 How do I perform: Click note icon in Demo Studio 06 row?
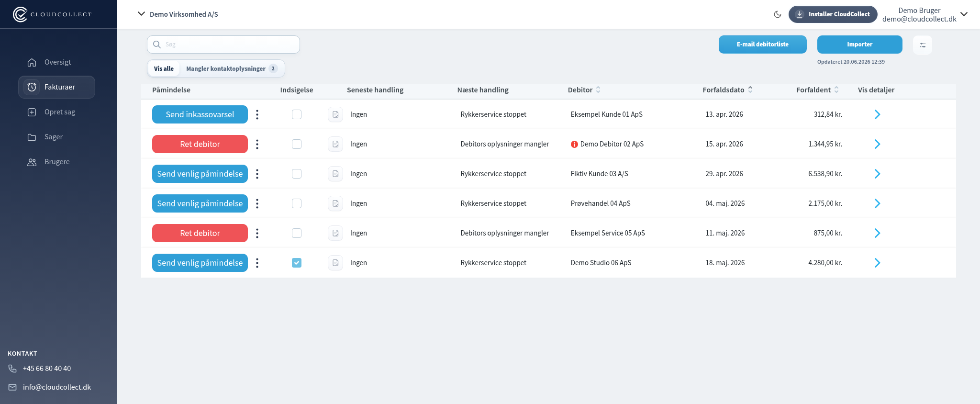[335, 263]
